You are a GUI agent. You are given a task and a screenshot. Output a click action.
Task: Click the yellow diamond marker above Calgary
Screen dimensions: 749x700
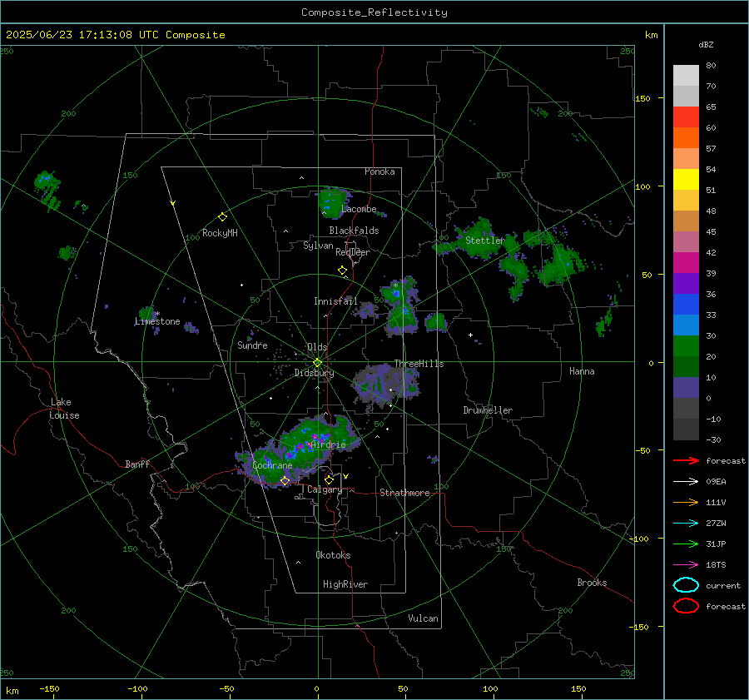pyautogui.click(x=329, y=479)
